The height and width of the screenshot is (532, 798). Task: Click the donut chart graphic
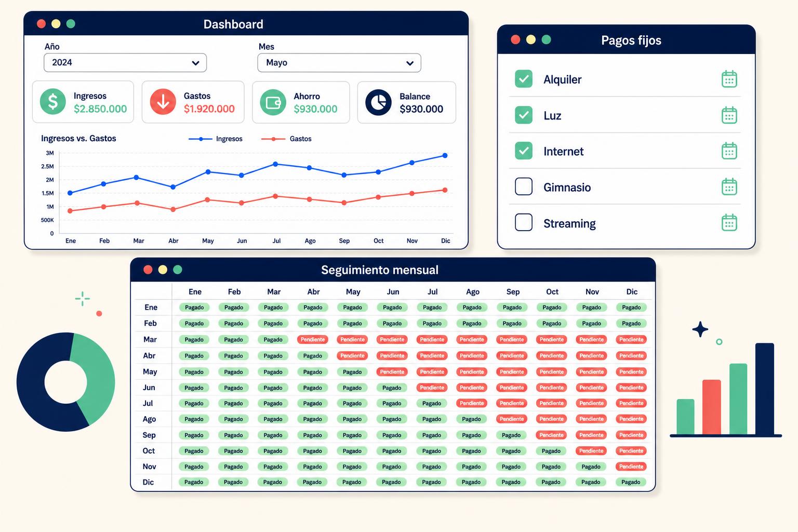[x=66, y=382]
